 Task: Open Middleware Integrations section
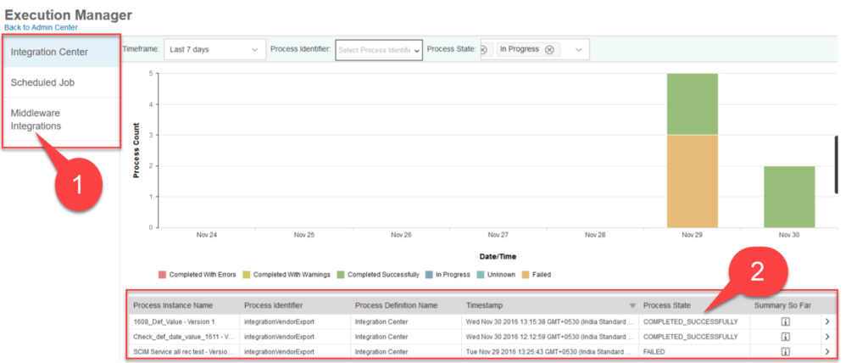click(61, 119)
